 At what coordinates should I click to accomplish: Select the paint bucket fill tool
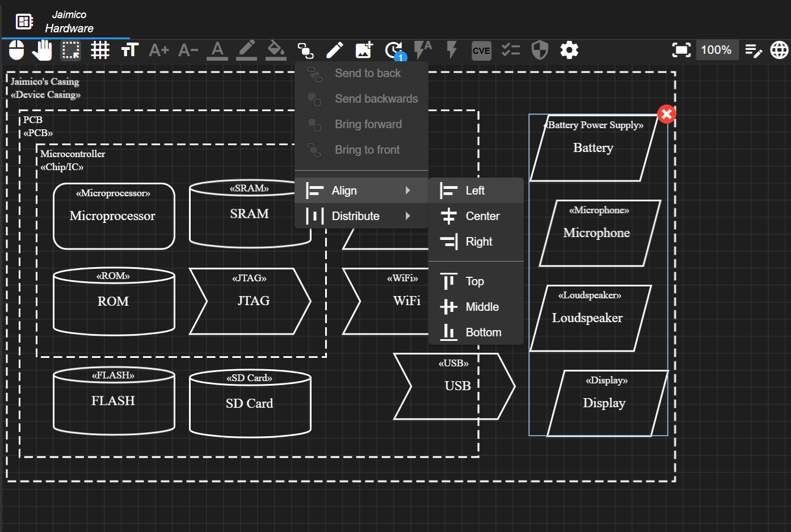(276, 50)
